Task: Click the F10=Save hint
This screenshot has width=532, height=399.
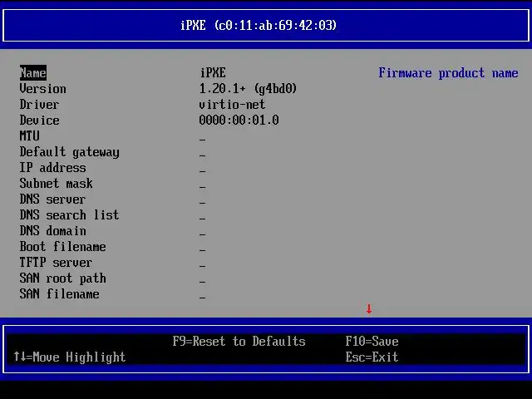Action: [x=372, y=342]
